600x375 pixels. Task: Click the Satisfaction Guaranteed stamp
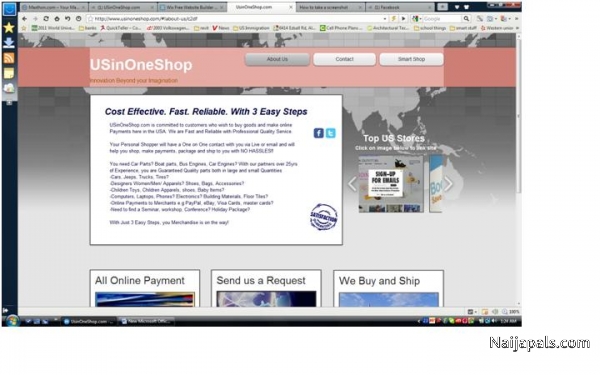(x=324, y=217)
